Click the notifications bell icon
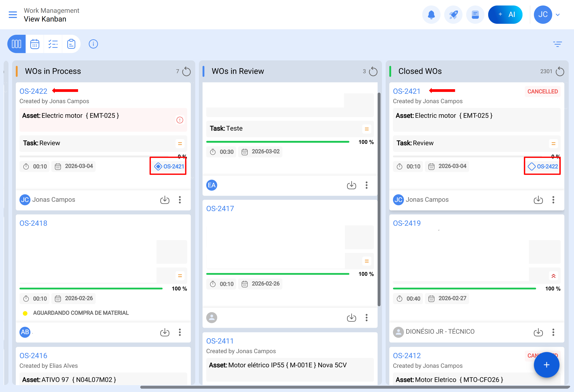Image resolution: width=574 pixels, height=392 pixels. (x=431, y=15)
